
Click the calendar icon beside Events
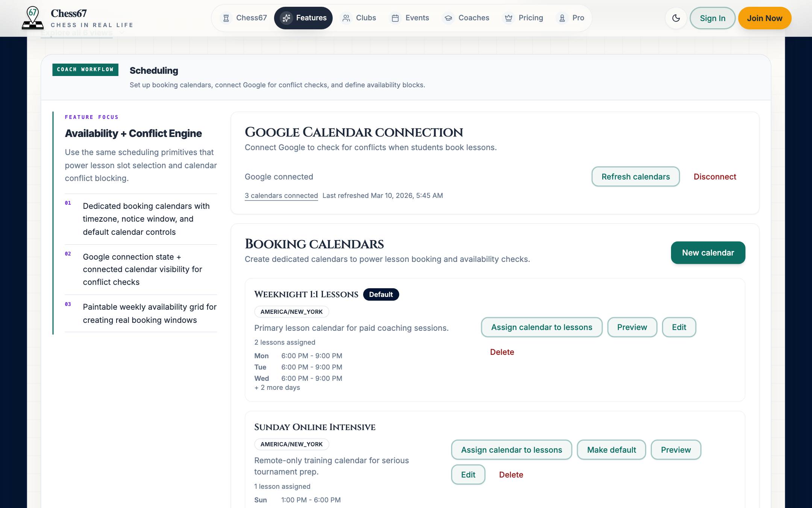click(395, 18)
